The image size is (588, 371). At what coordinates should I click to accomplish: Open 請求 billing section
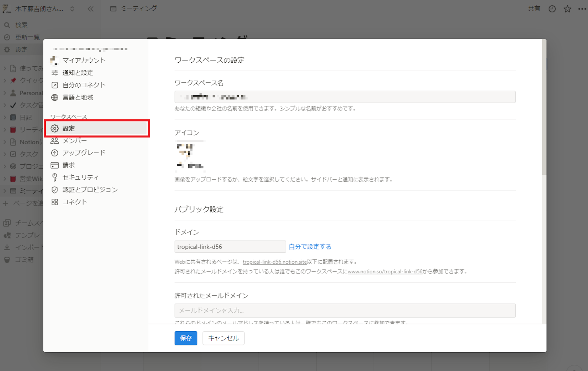pos(69,165)
